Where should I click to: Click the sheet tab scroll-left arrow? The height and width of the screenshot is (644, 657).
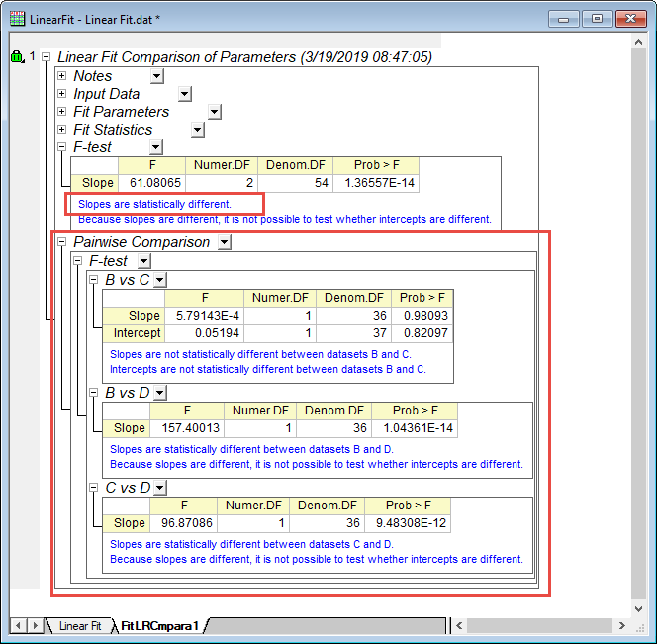pos(18,625)
